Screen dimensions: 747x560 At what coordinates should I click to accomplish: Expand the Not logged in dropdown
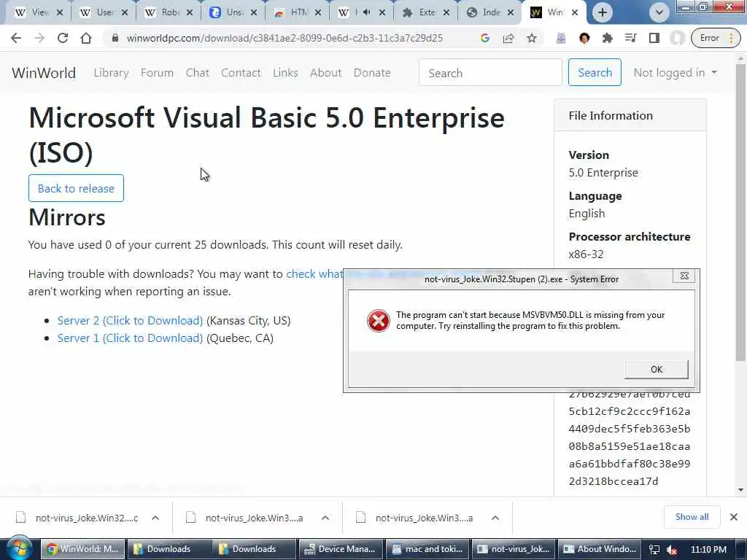[675, 73]
